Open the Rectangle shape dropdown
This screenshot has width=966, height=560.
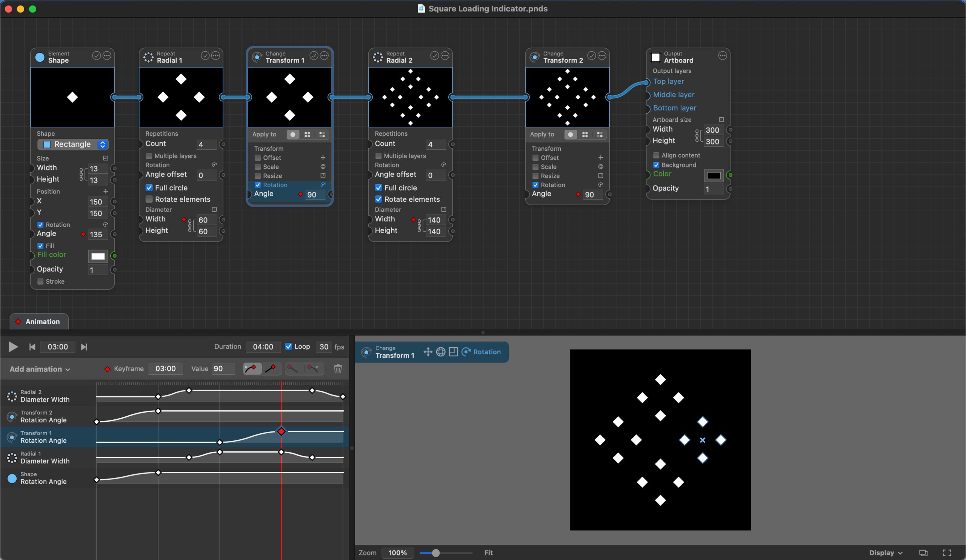(73, 144)
